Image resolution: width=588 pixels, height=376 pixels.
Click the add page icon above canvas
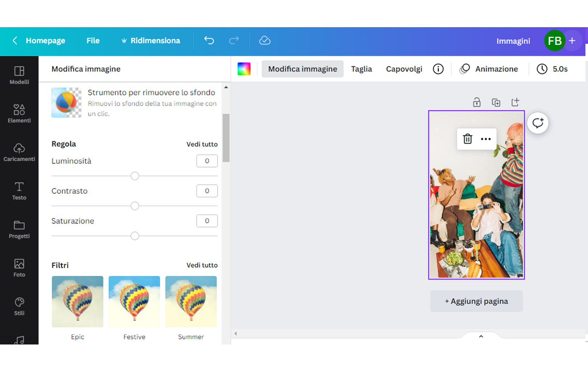pos(515,102)
